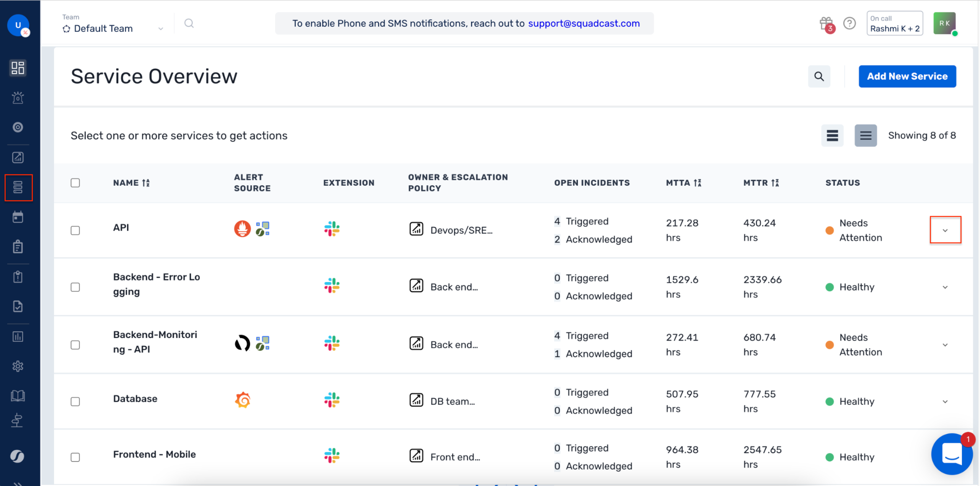The image size is (980, 486).
Task: Toggle checkbox for API service row
Action: click(x=76, y=230)
